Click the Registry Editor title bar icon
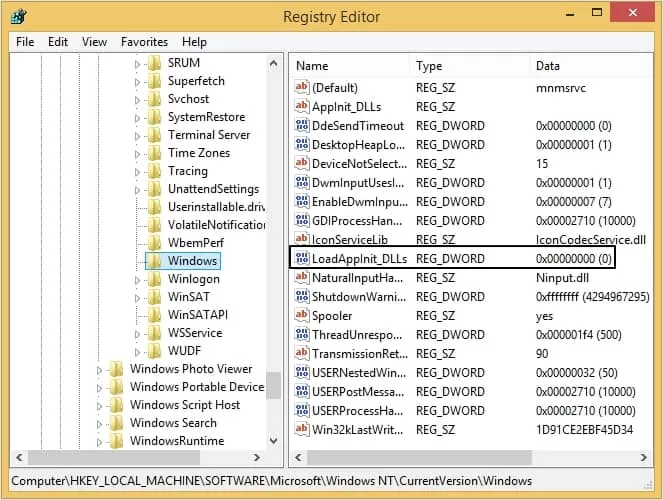The width and height of the screenshot is (663, 500). pyautogui.click(x=18, y=16)
